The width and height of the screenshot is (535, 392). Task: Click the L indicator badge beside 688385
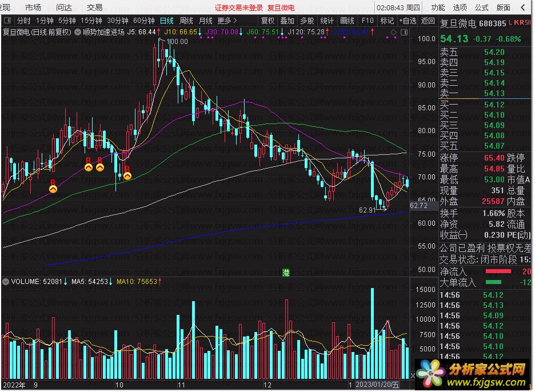tap(510, 22)
